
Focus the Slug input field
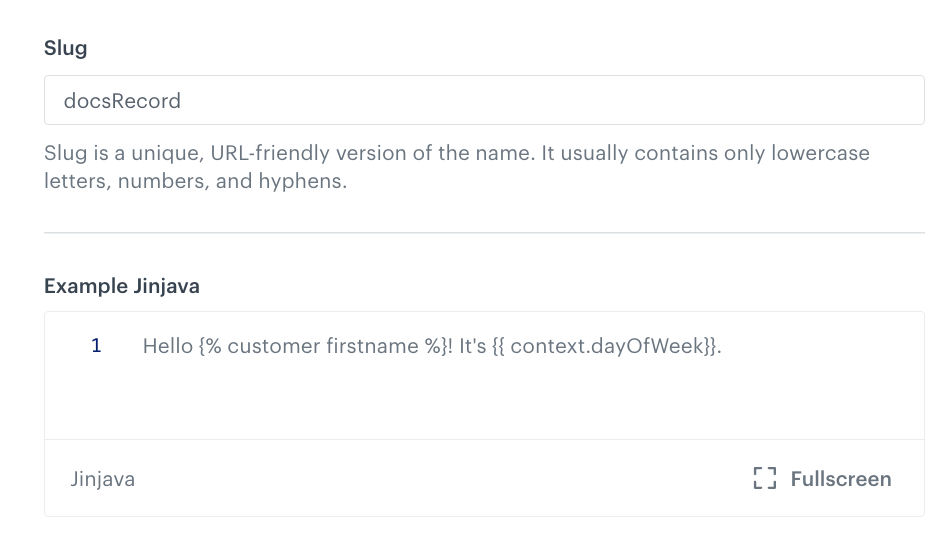coord(484,100)
